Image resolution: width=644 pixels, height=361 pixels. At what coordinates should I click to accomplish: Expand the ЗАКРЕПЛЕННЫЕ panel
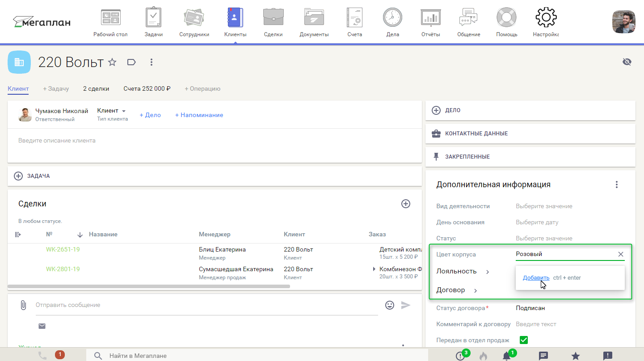coord(530,157)
